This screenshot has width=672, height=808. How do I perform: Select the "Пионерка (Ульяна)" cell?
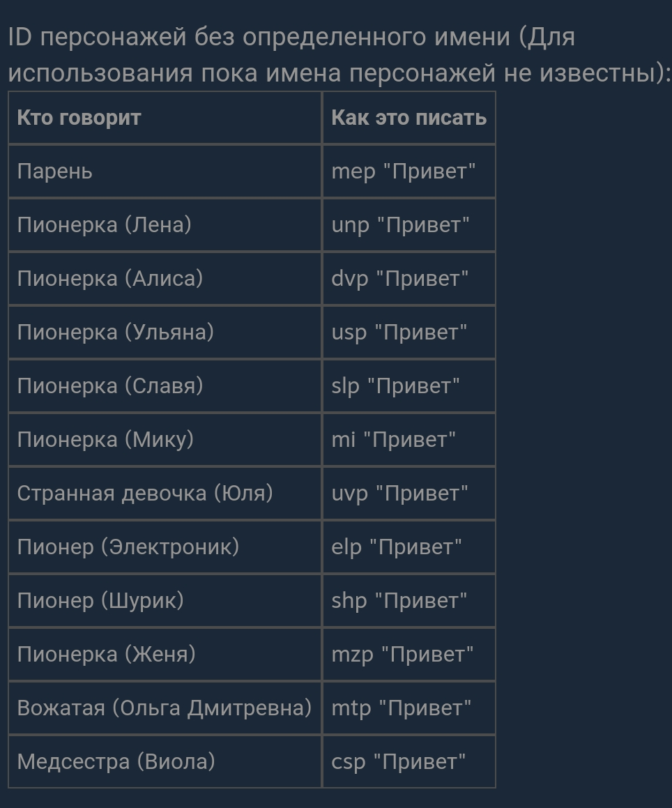click(x=115, y=333)
